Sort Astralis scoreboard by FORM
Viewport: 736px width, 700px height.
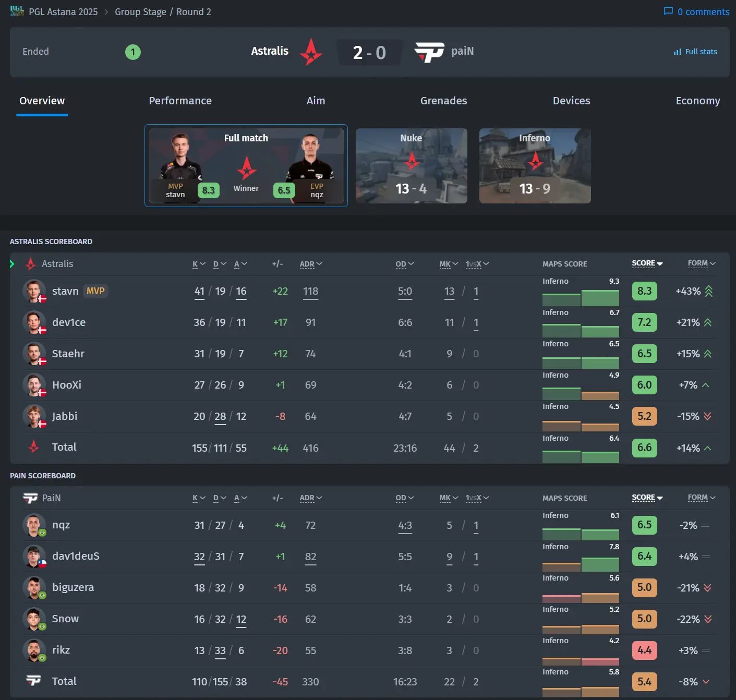coord(702,263)
